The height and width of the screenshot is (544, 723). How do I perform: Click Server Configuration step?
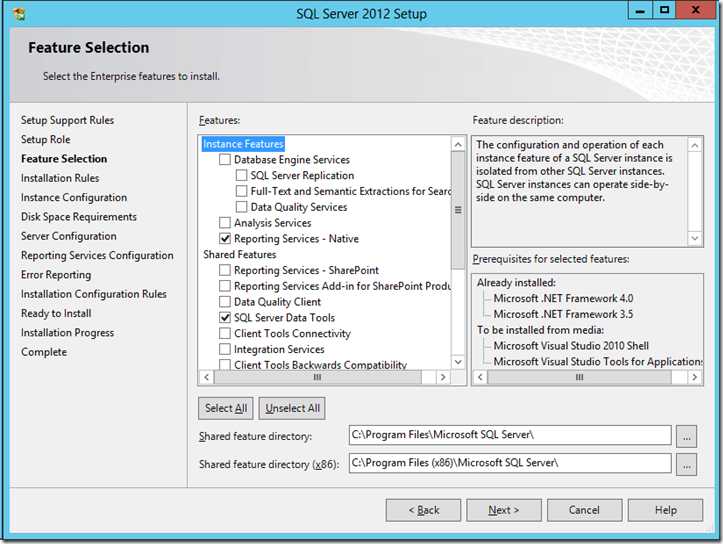click(x=69, y=236)
